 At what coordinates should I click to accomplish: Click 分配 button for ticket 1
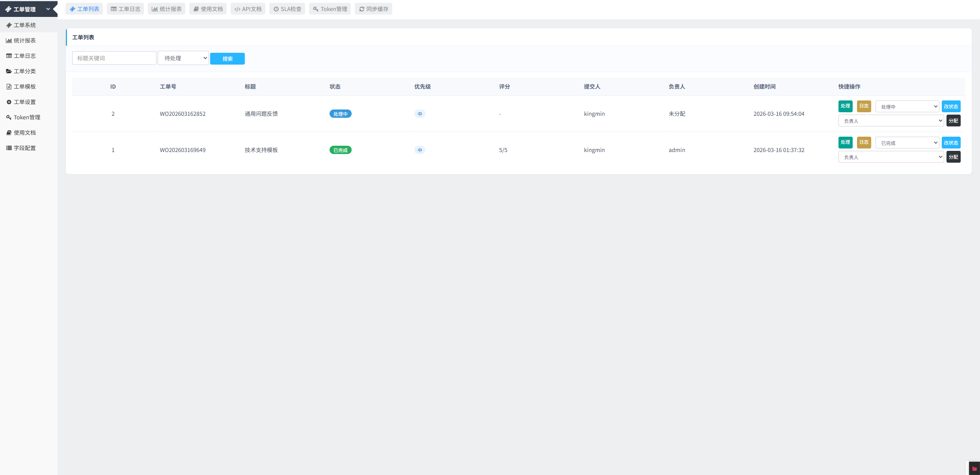coord(953,157)
